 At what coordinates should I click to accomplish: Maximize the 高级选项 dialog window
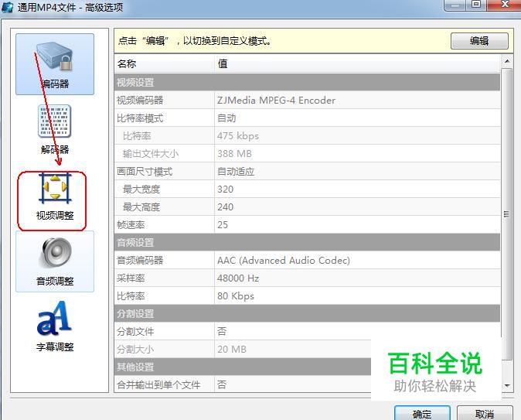click(476, 5)
